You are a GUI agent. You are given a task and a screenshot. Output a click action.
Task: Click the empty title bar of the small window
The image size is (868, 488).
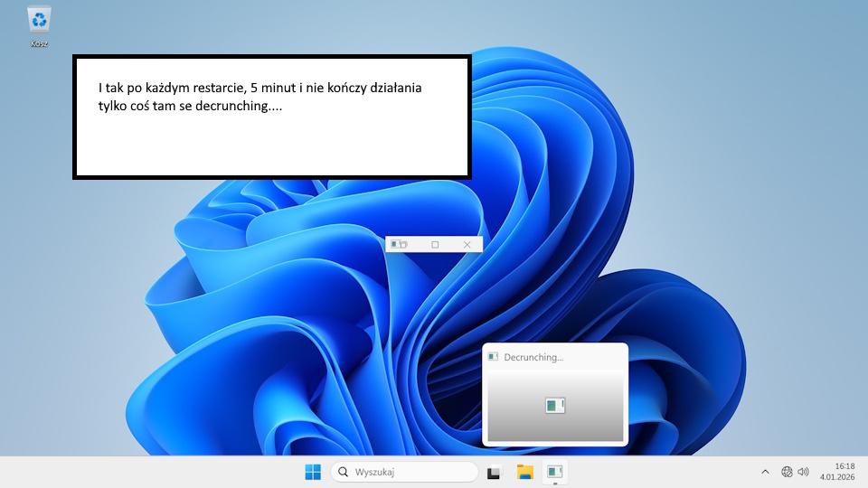point(417,244)
